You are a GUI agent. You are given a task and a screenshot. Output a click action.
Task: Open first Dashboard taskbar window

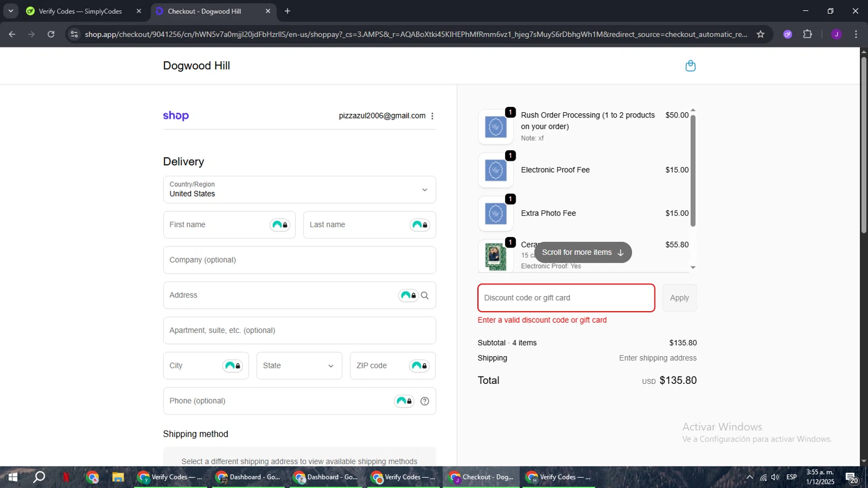(248, 478)
